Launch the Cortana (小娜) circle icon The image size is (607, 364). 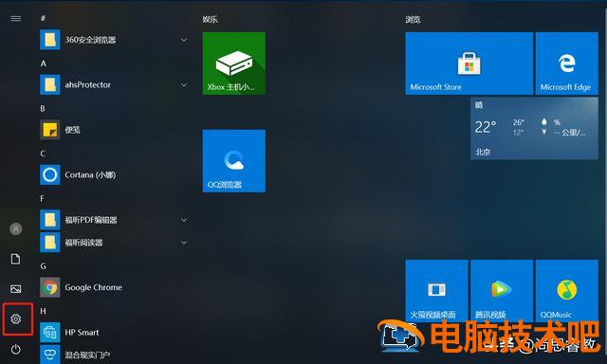(x=50, y=174)
